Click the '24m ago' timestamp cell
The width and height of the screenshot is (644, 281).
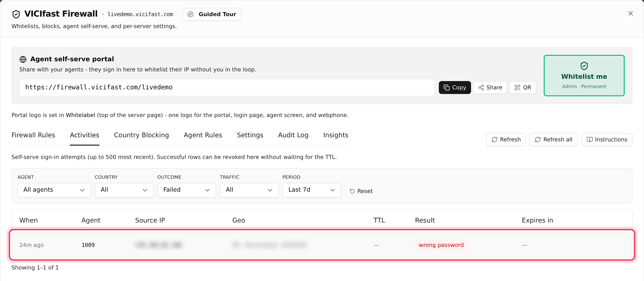pos(32,245)
